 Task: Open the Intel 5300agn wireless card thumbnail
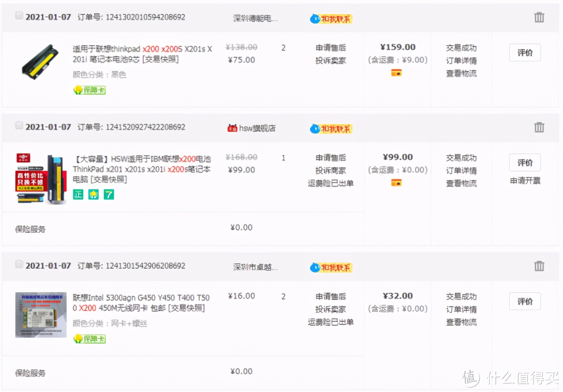pyautogui.click(x=41, y=315)
